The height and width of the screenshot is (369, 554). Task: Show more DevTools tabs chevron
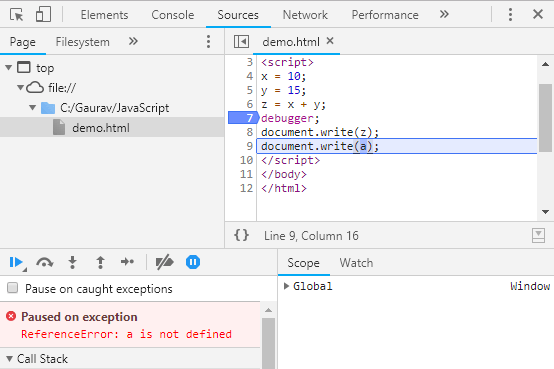click(444, 14)
